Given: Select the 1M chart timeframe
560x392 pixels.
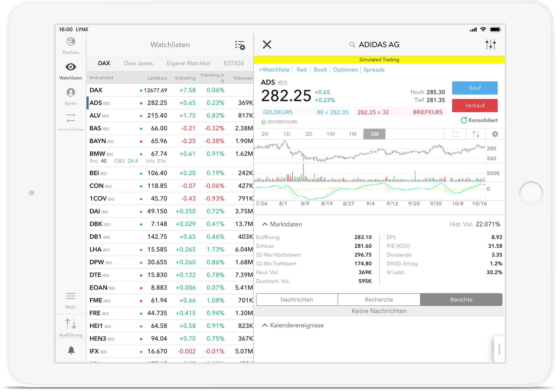Looking at the screenshot, I should coord(352,134).
